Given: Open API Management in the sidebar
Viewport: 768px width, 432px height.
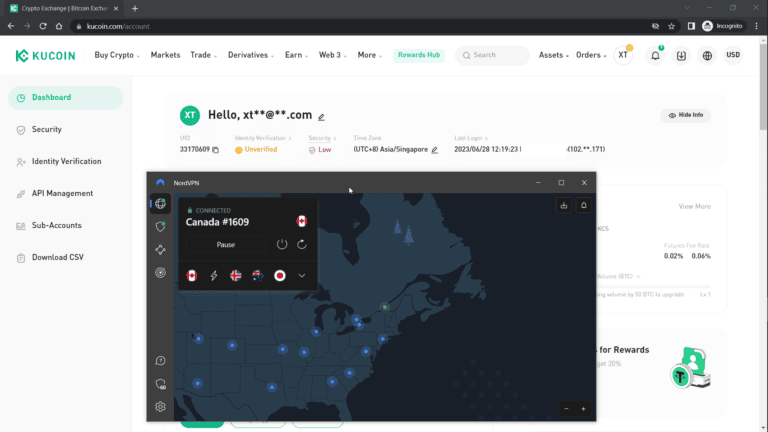Looking at the screenshot, I should tap(62, 193).
